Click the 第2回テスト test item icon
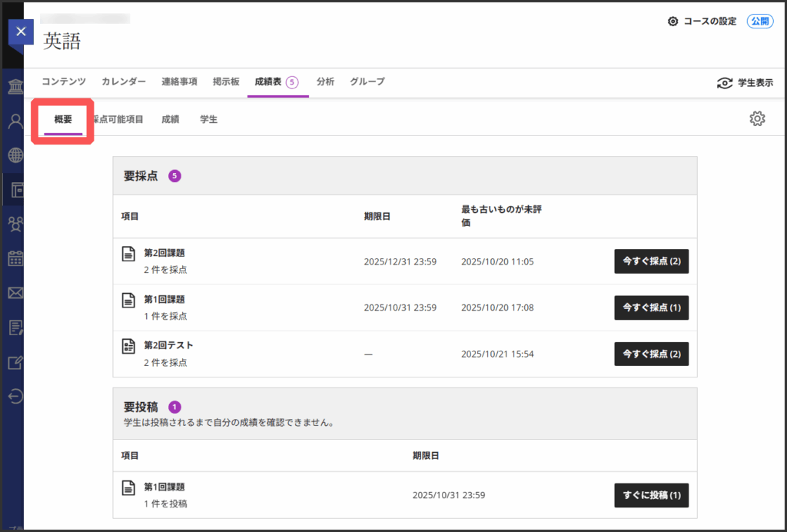Viewport: 787px width, 532px height. (129, 346)
